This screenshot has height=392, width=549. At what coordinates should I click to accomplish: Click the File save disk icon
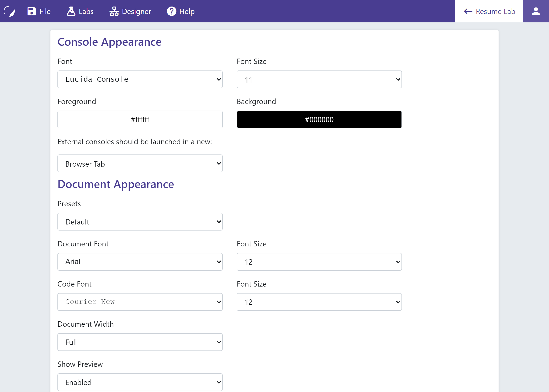pos(32,11)
